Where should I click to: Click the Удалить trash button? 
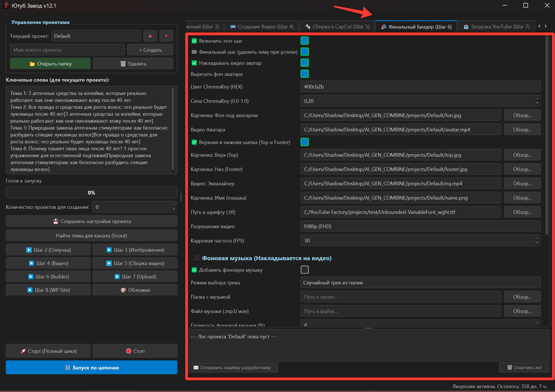click(133, 64)
